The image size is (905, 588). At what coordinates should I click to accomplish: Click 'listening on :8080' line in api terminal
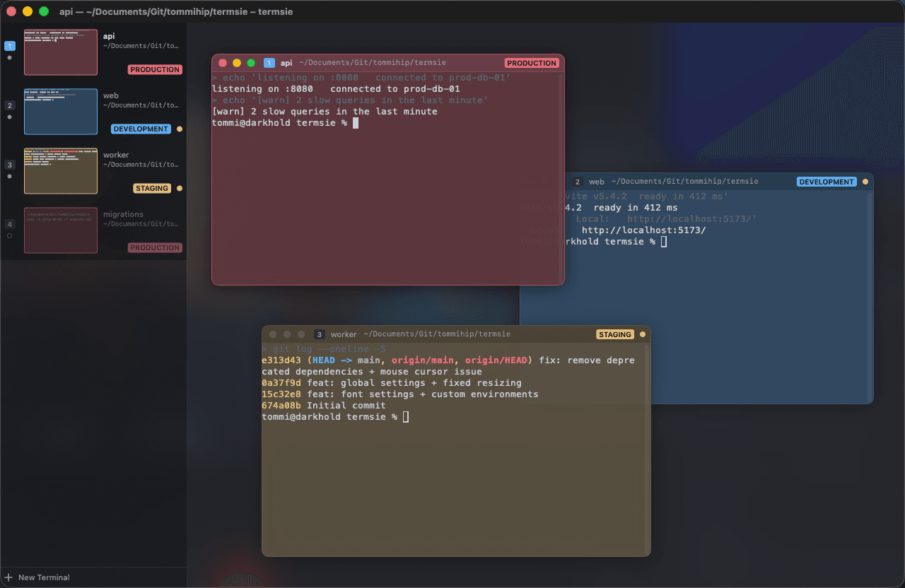point(336,89)
